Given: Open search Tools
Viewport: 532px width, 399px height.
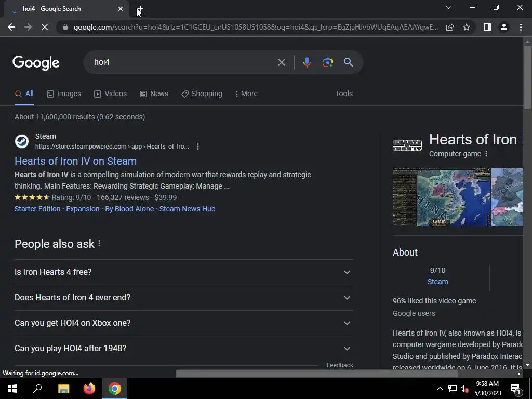Looking at the screenshot, I should coord(344,94).
